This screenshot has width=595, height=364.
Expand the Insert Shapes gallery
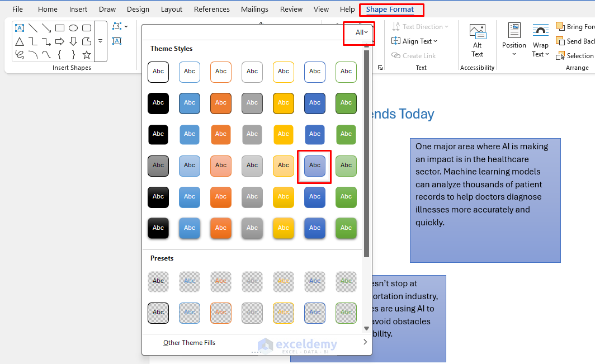101,41
